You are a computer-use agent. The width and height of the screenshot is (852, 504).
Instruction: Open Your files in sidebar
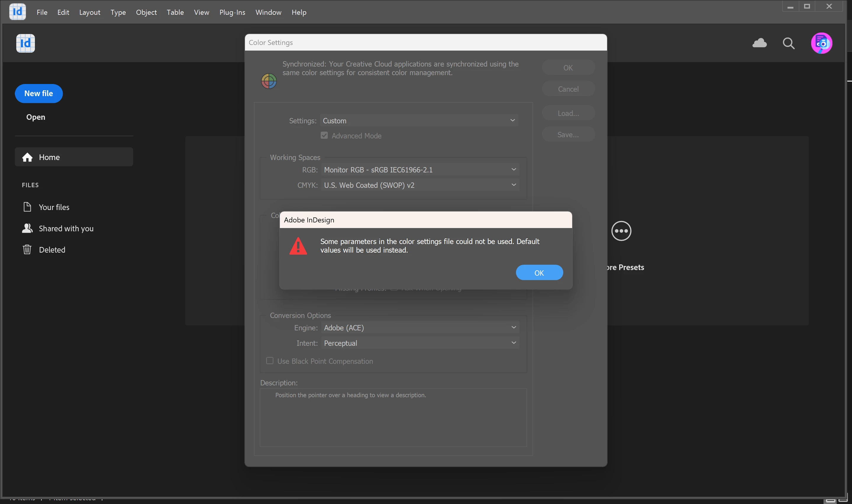click(x=54, y=207)
